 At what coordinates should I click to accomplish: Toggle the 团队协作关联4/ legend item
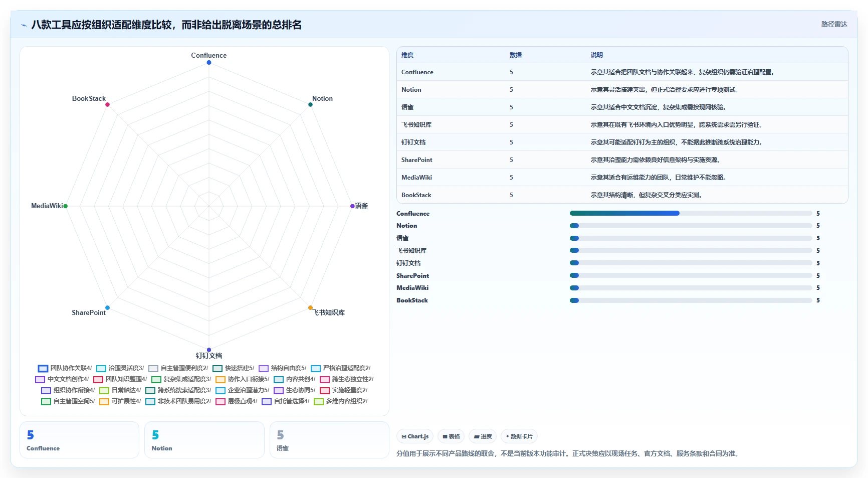tap(65, 368)
